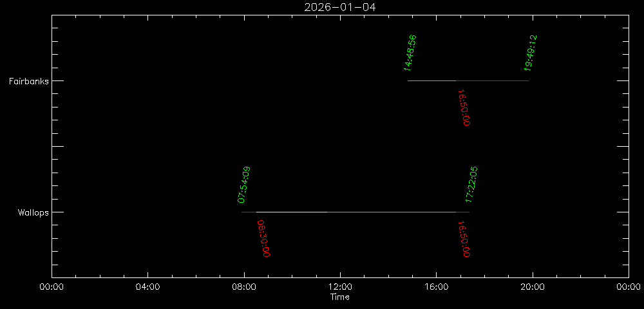
Task: Click the 08:00 time axis label
Action: tap(244, 288)
